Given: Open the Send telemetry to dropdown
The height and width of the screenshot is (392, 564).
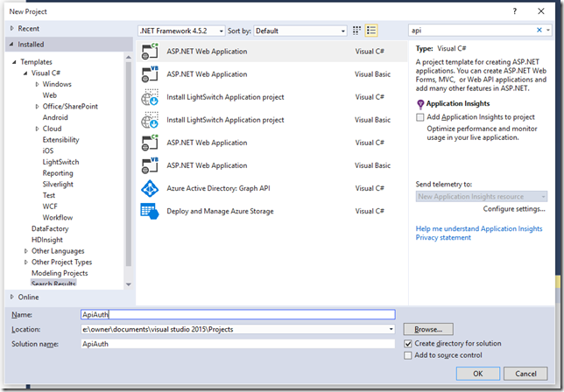Looking at the screenshot, I should pyautogui.click(x=482, y=197).
